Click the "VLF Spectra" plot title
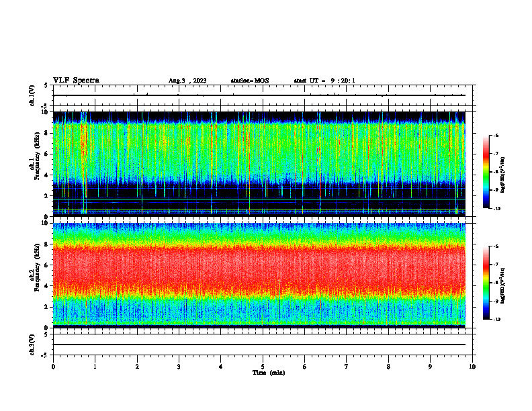The height and width of the screenshot is (411, 532). (x=76, y=81)
